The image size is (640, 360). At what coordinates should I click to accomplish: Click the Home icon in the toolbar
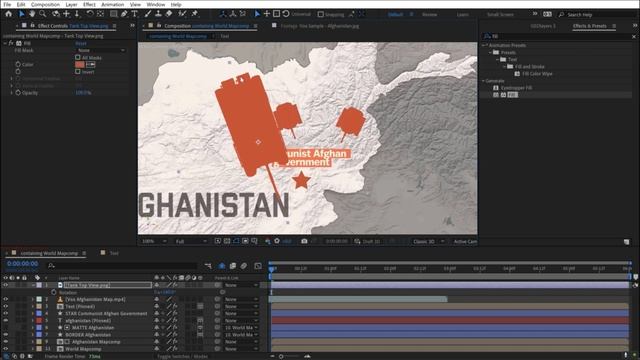(9, 14)
